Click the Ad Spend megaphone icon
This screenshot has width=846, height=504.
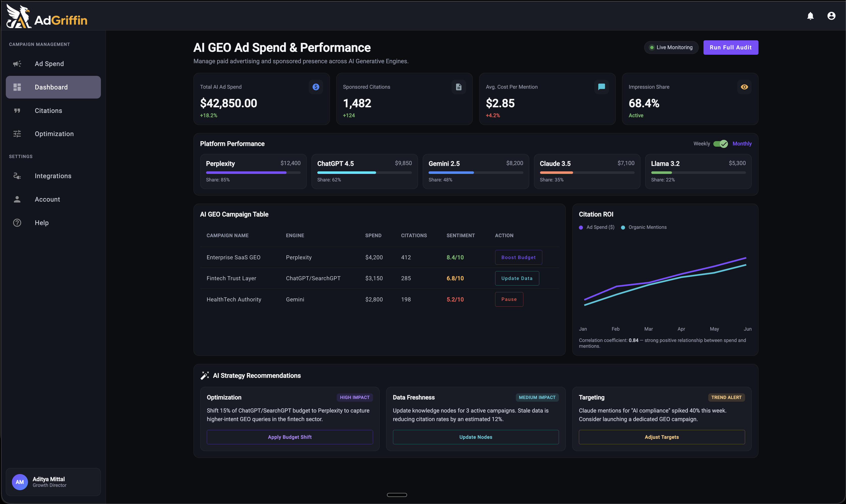coord(17,64)
